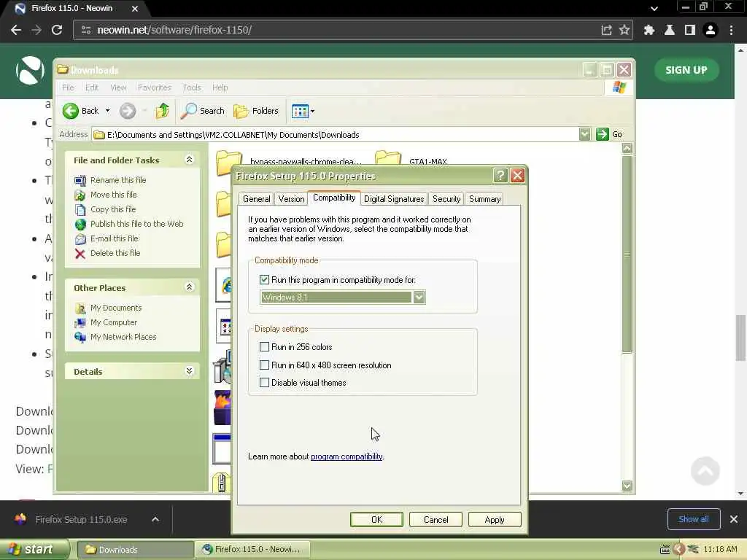Image resolution: width=747 pixels, height=560 pixels.
Task: Open Chrome Labs flask icon
Action: tap(670, 30)
